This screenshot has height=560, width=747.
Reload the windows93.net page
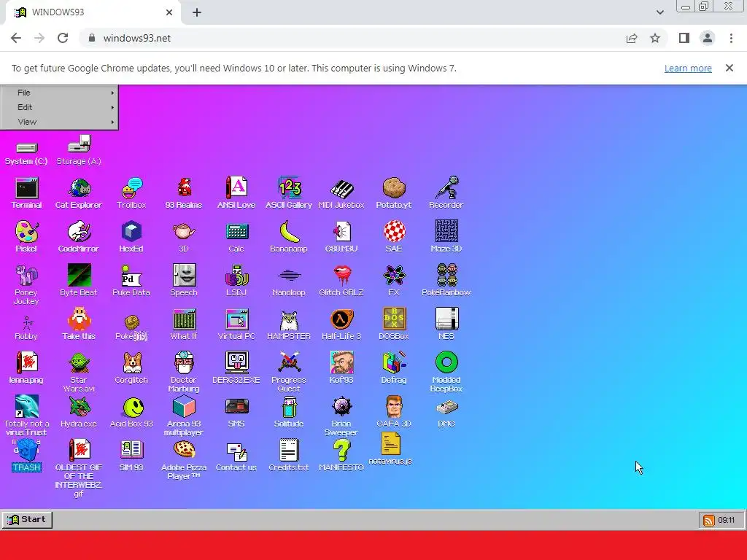(63, 38)
